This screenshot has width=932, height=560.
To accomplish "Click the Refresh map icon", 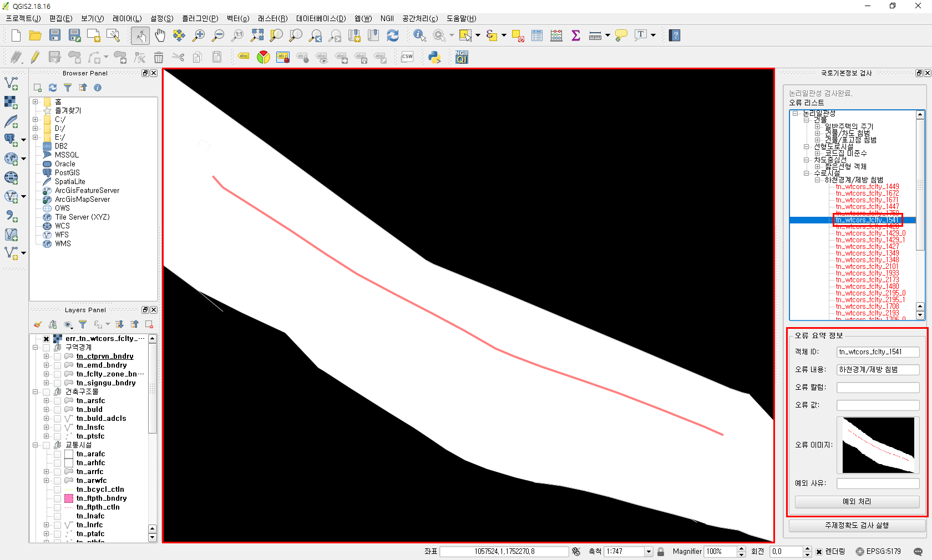I will coord(393,35).
